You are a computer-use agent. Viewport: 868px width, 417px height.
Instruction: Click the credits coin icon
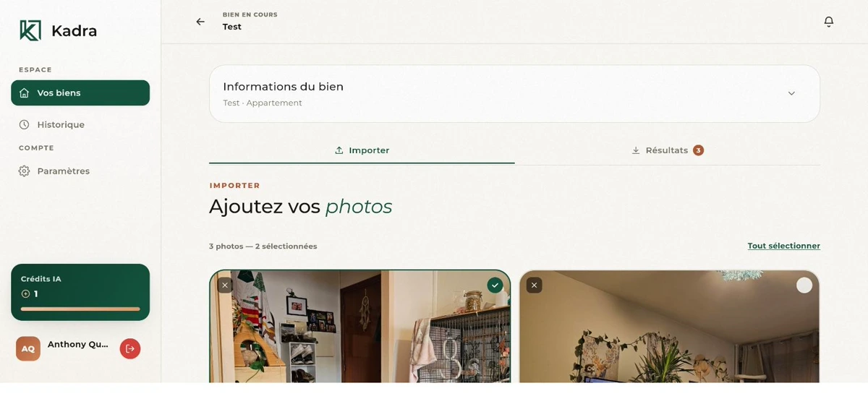(x=25, y=294)
